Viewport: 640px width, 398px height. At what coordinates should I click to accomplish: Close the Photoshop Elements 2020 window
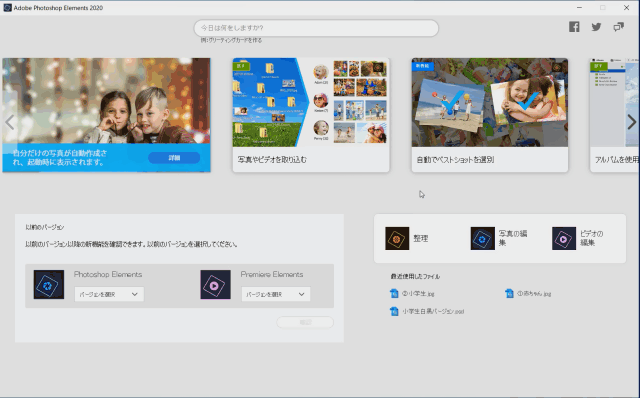627,8
